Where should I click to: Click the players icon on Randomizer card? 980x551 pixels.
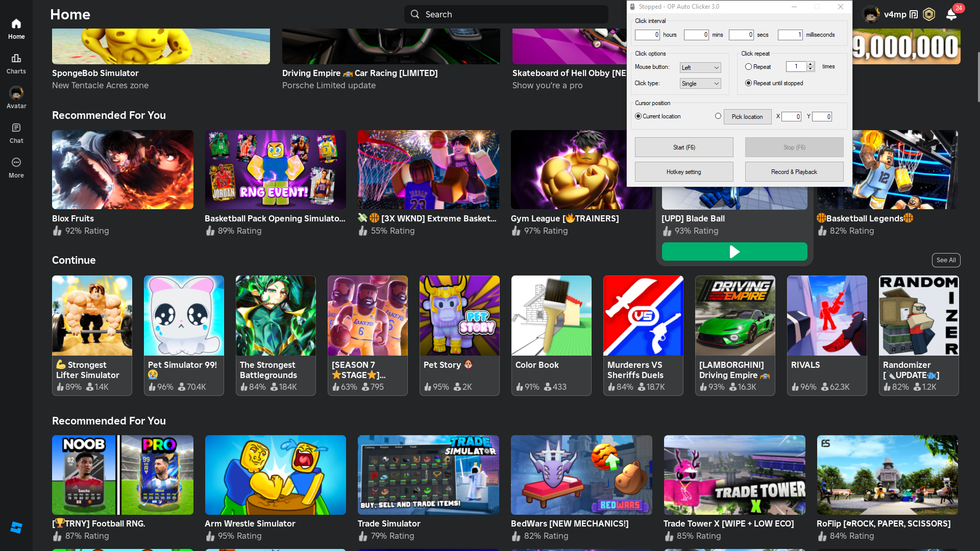tap(917, 387)
